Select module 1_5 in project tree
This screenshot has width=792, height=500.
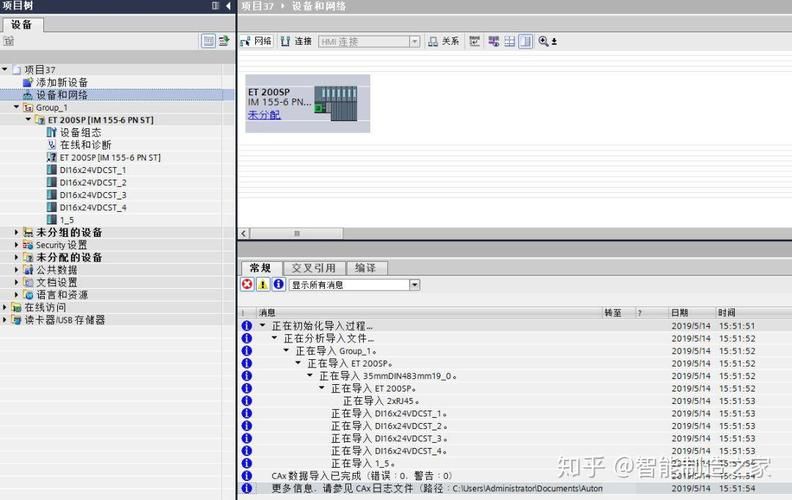(x=67, y=220)
